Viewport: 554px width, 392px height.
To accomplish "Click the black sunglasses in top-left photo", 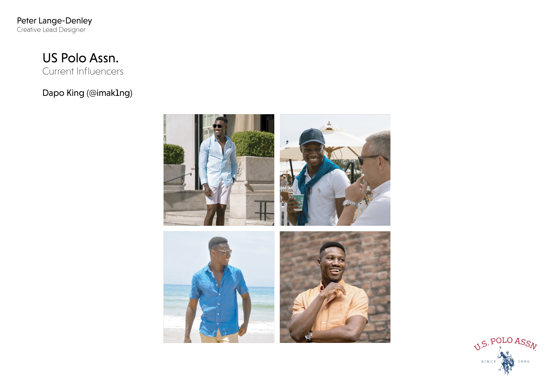I will click(x=217, y=126).
